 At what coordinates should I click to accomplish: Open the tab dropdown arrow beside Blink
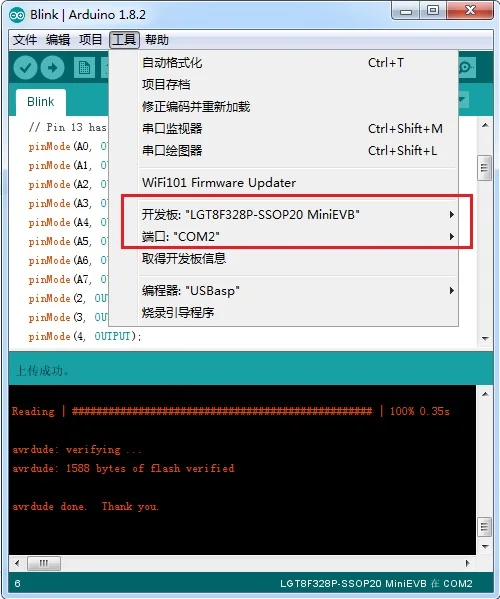click(463, 100)
